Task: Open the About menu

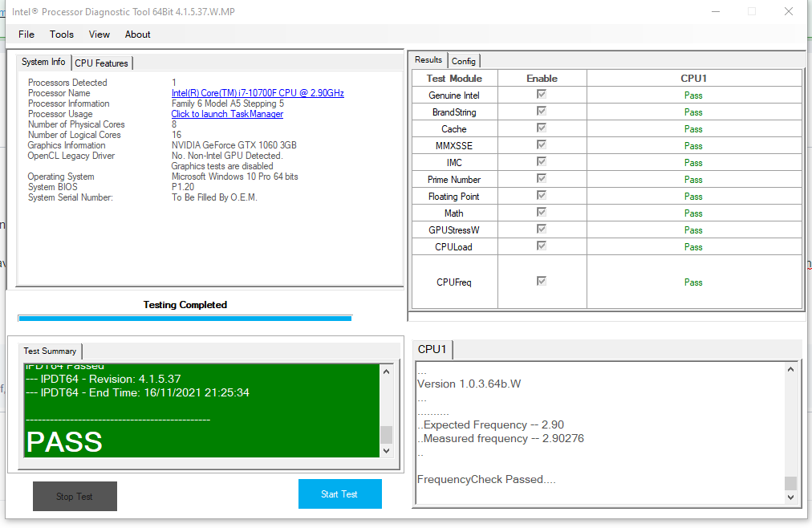Action: pos(137,35)
